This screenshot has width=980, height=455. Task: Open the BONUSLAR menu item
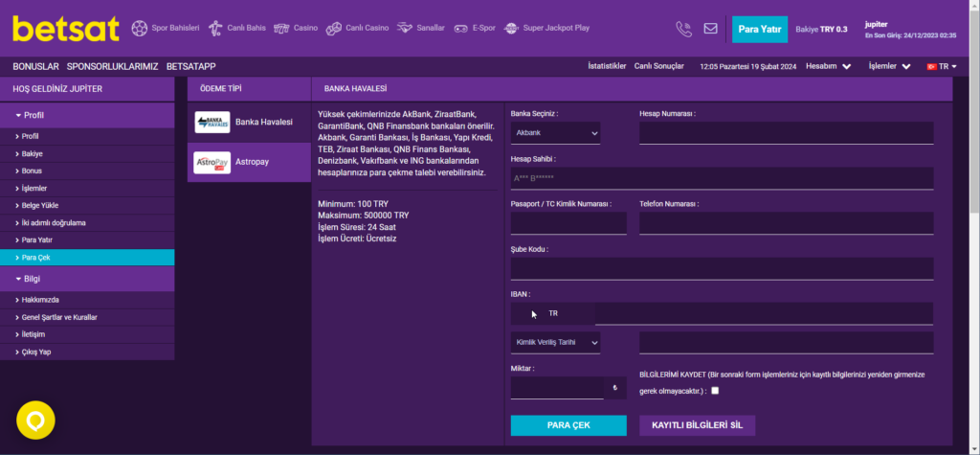coord(35,66)
